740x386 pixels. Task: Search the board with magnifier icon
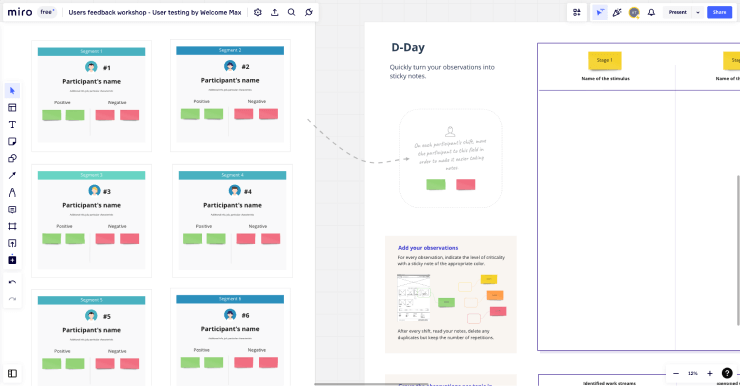tap(292, 12)
